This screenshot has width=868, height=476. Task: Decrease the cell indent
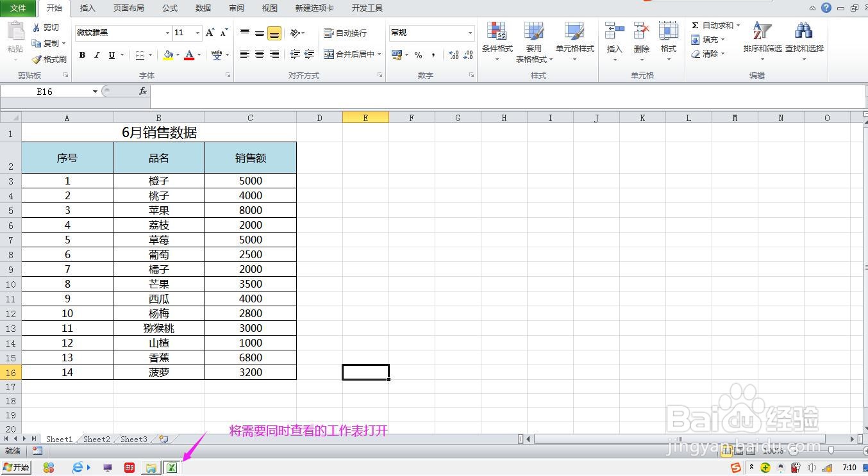pyautogui.click(x=295, y=54)
